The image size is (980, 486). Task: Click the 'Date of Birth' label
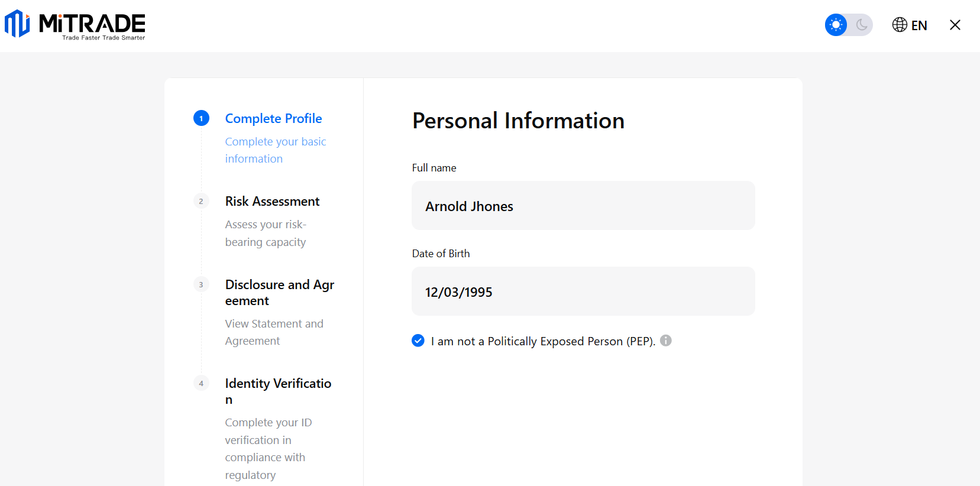tap(441, 254)
